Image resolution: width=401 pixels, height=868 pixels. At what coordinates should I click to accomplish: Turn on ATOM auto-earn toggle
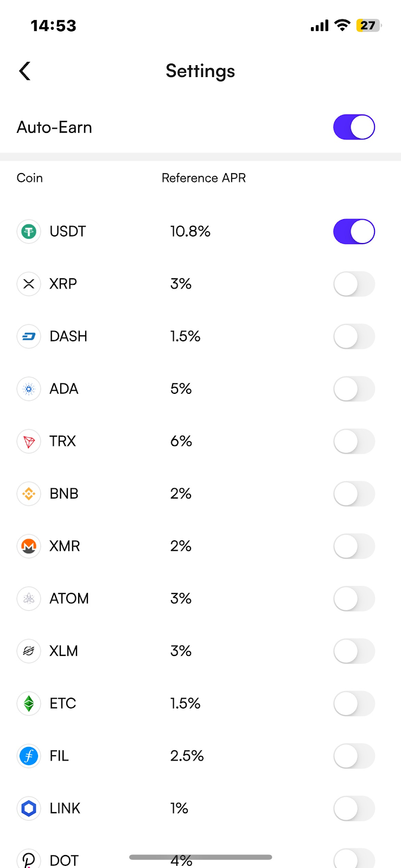pyautogui.click(x=354, y=599)
